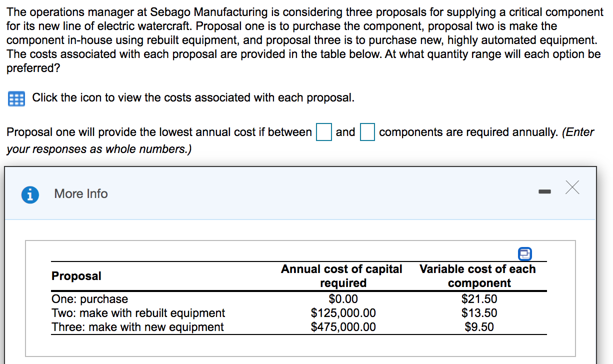
Task: Click the second answer input box
Action: 367,131
